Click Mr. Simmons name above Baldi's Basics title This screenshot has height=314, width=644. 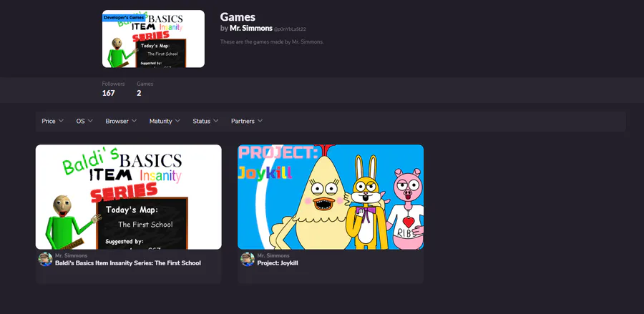[71, 255]
